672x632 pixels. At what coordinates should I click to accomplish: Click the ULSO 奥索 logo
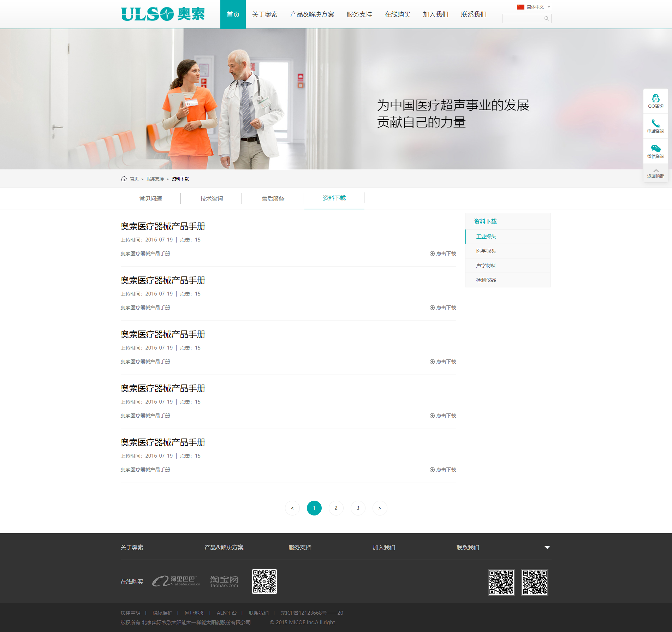[x=163, y=14]
